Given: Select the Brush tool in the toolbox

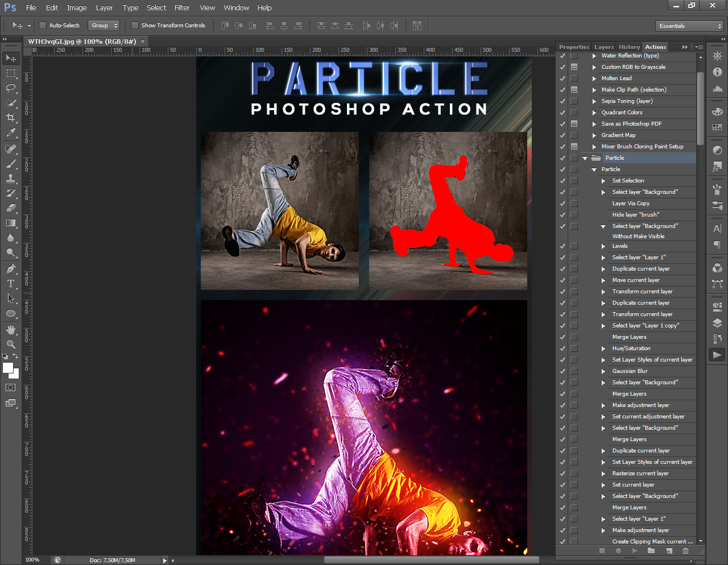Looking at the screenshot, I should [11, 164].
